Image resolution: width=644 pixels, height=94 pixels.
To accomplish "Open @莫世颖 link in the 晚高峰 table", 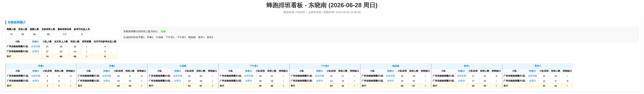I will pos(391,76).
